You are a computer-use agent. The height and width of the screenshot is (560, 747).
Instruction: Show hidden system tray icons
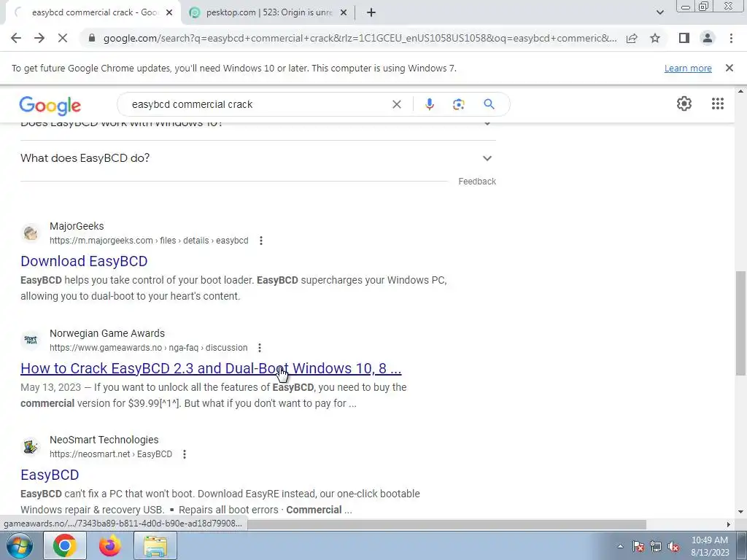point(620,546)
